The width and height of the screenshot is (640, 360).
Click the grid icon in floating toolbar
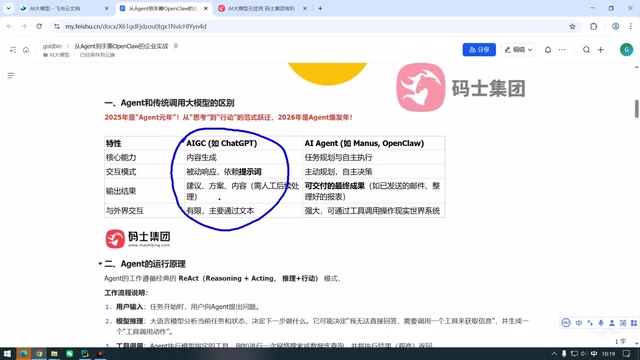pos(634,322)
